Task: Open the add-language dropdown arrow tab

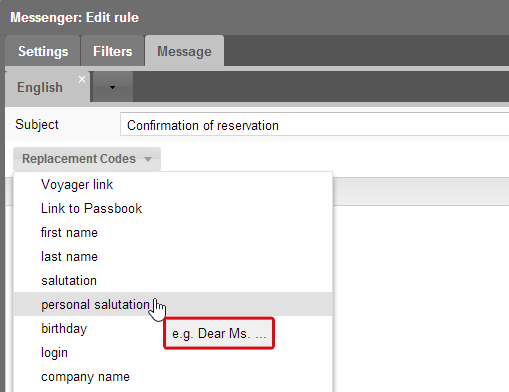Action: (112, 87)
